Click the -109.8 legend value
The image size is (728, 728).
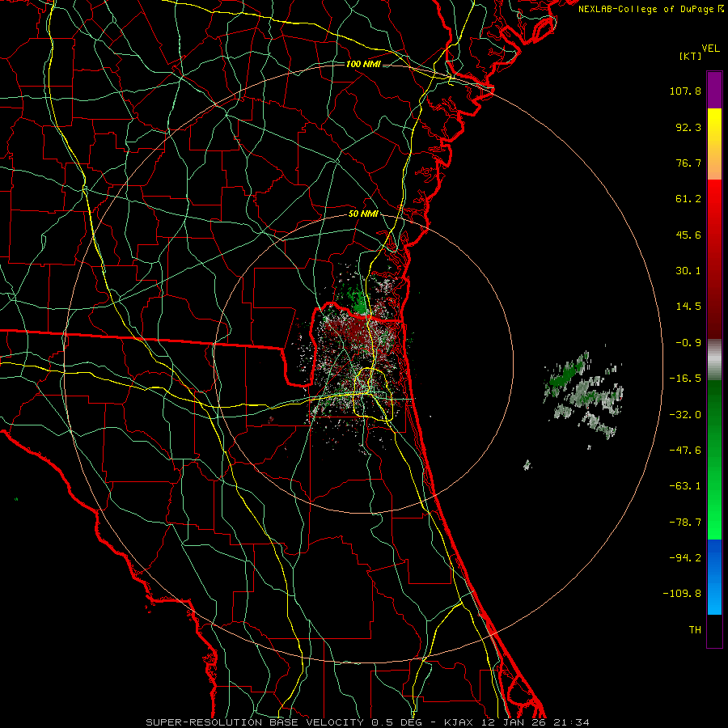pos(682,594)
